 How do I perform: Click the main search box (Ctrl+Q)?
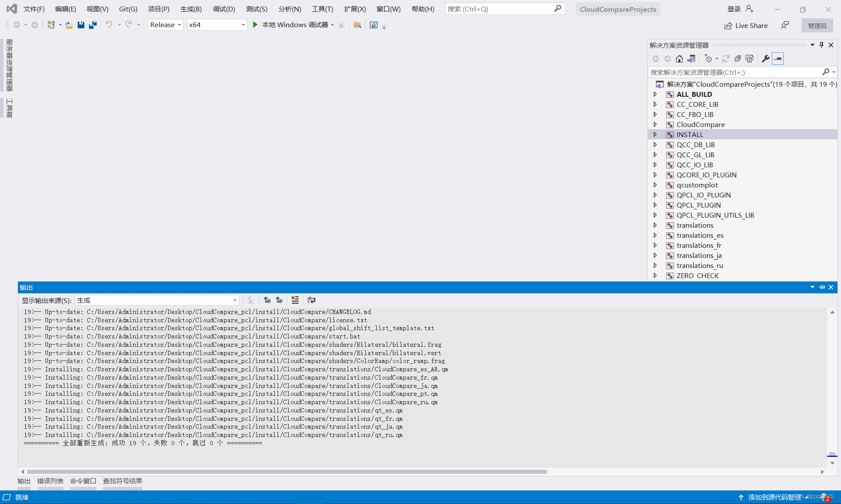(505, 9)
